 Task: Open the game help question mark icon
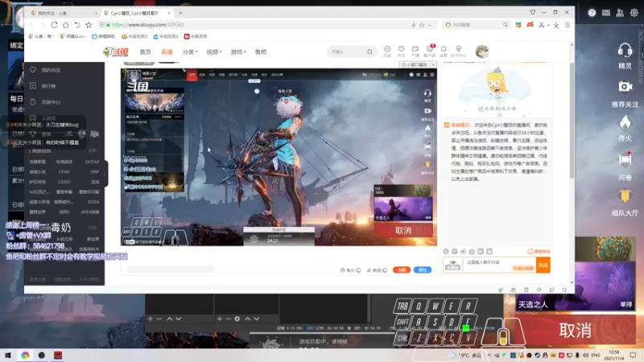592,13
